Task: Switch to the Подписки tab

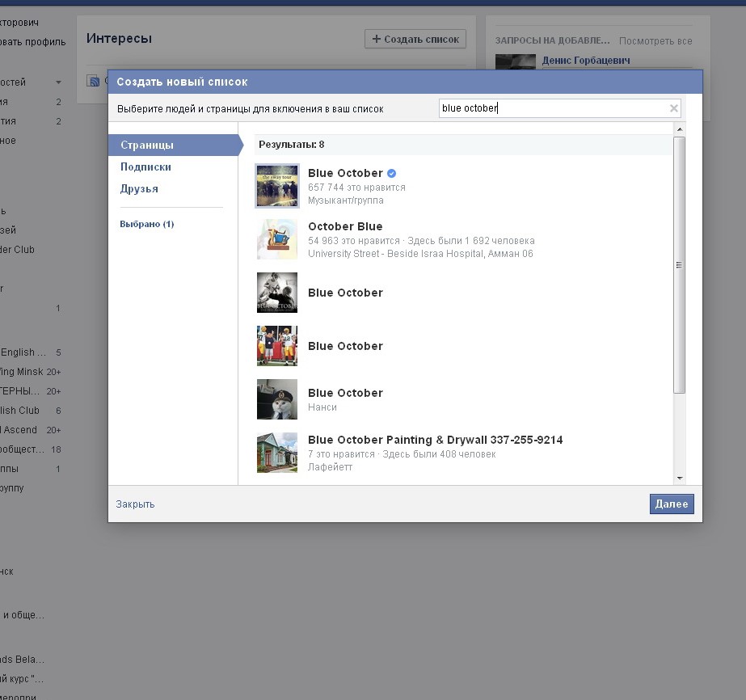Action: click(145, 167)
